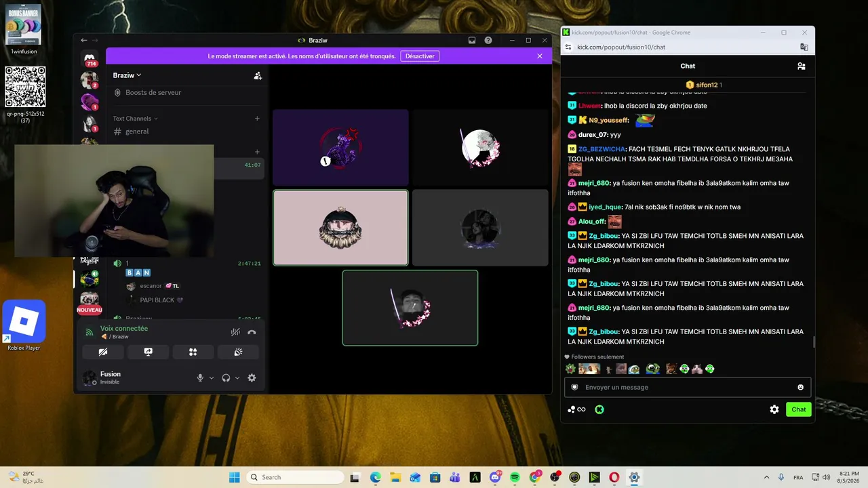Open Discord activities launcher button
868x488 pixels.
tap(193, 352)
